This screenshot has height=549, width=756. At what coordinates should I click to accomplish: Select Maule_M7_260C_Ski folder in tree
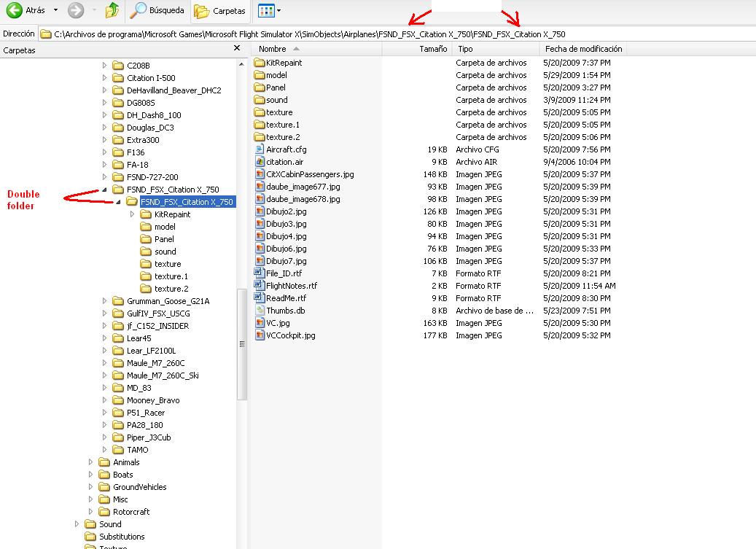163,375
